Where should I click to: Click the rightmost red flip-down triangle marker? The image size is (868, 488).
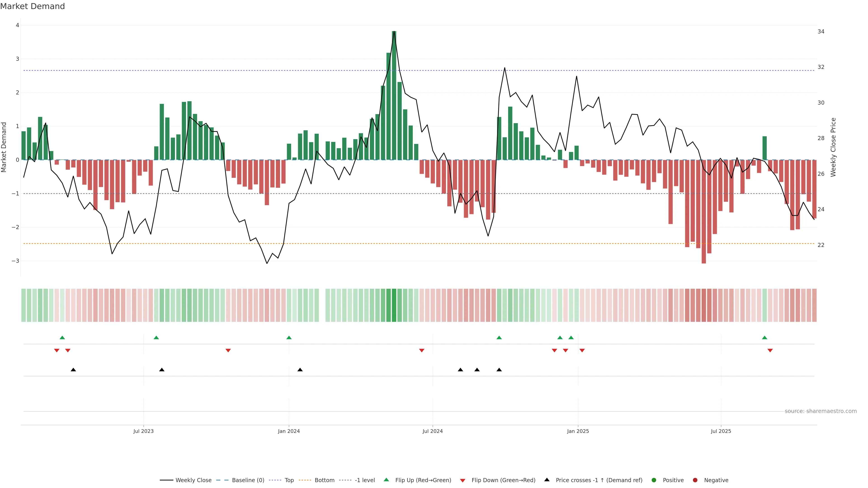click(770, 351)
